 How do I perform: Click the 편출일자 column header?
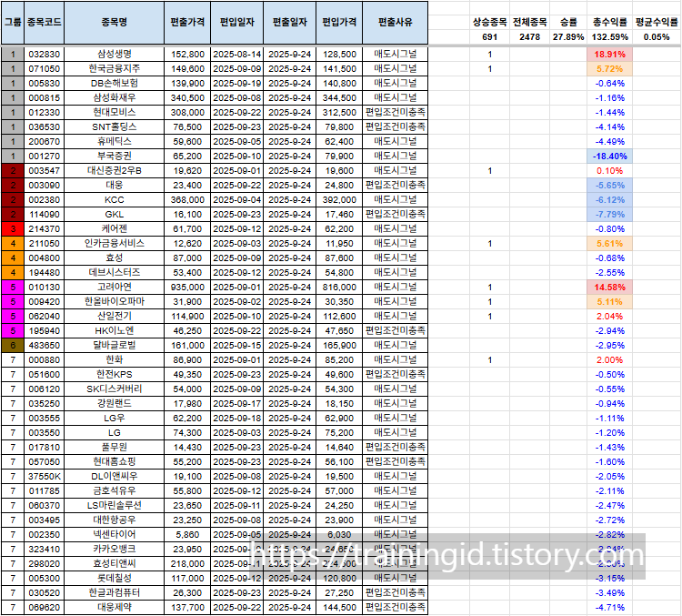290,22
